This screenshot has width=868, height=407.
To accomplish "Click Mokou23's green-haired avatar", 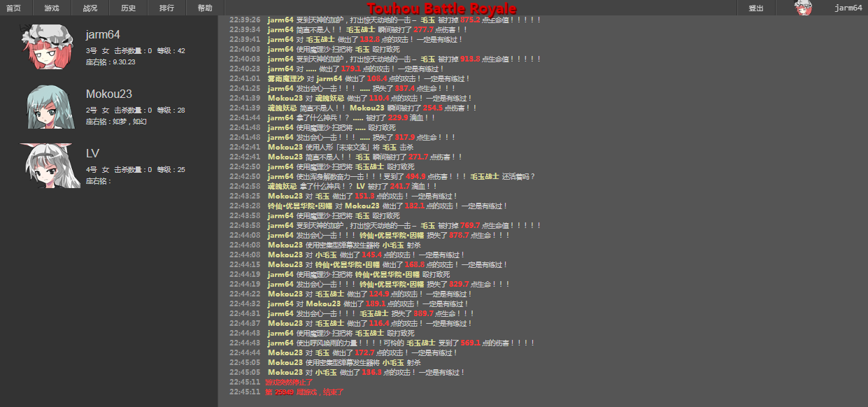I will click(x=50, y=107).
